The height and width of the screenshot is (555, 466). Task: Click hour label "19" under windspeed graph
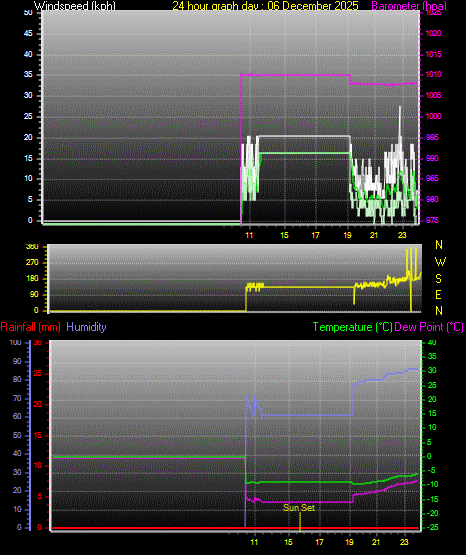tap(347, 235)
